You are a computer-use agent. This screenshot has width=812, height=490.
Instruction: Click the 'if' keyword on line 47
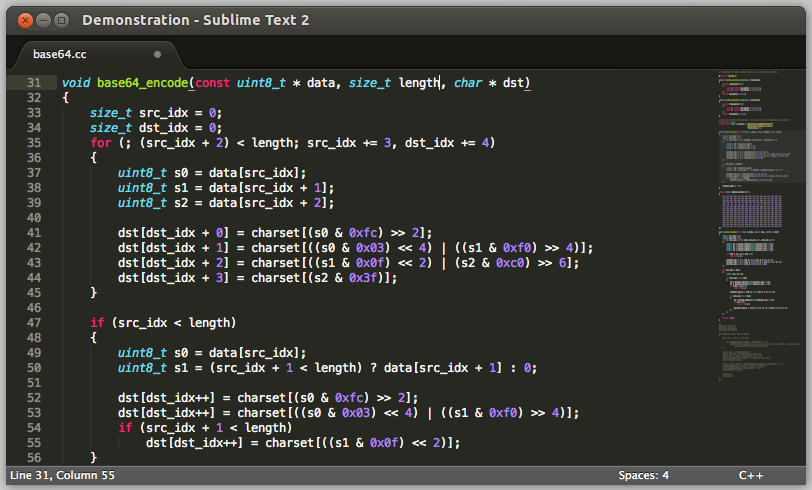(x=97, y=323)
